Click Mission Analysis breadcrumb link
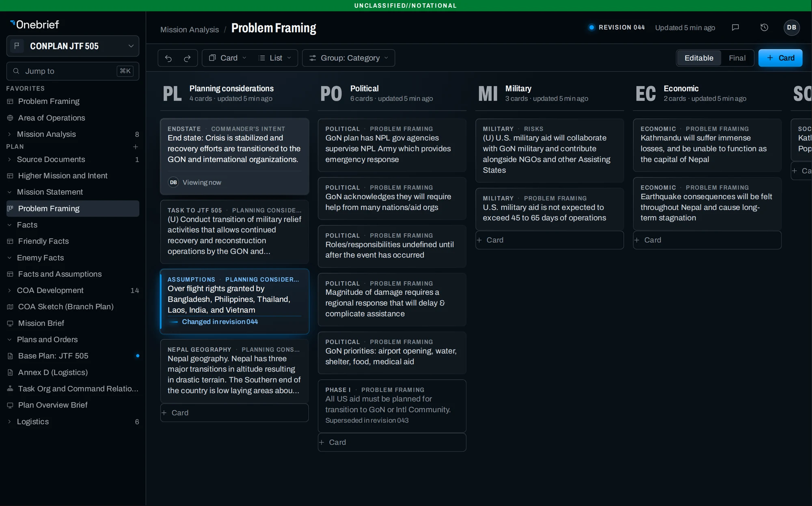The height and width of the screenshot is (506, 812). [189, 29]
